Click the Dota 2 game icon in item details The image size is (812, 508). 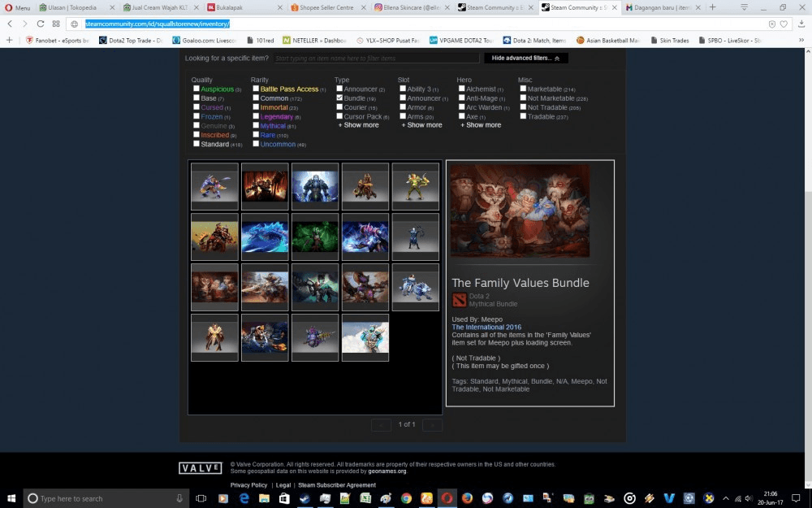coord(459,300)
